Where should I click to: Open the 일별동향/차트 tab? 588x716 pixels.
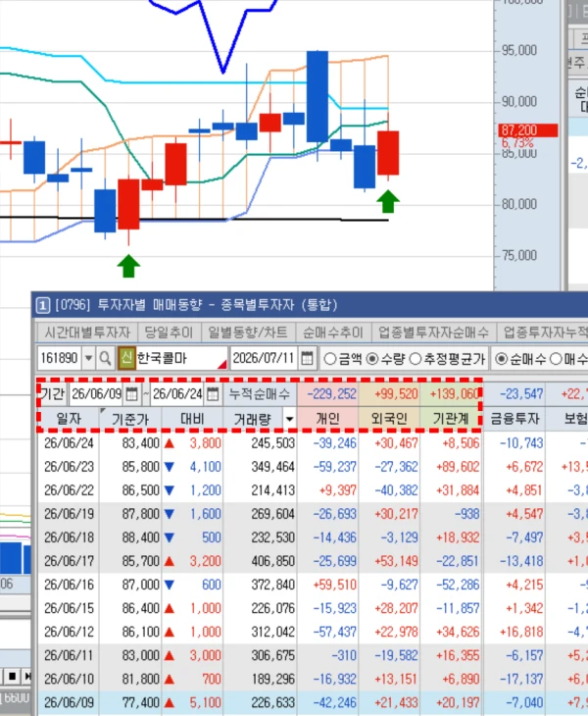point(248,332)
